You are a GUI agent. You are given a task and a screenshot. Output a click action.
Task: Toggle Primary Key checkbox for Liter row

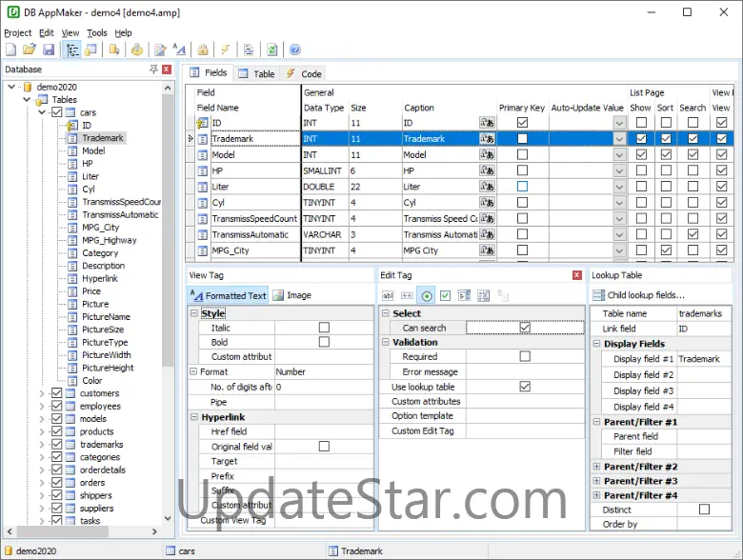pyautogui.click(x=522, y=187)
